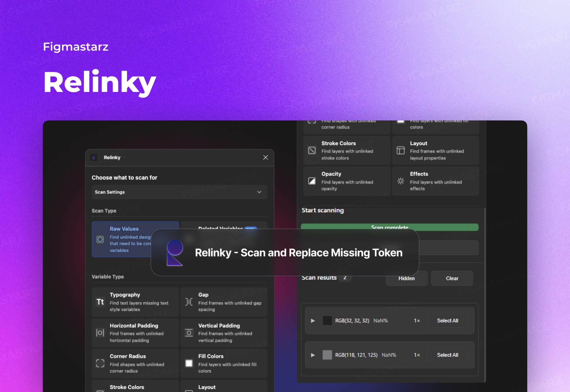Toggle the Stroke Colors card in right panel
570x392 pixels.
point(347,150)
